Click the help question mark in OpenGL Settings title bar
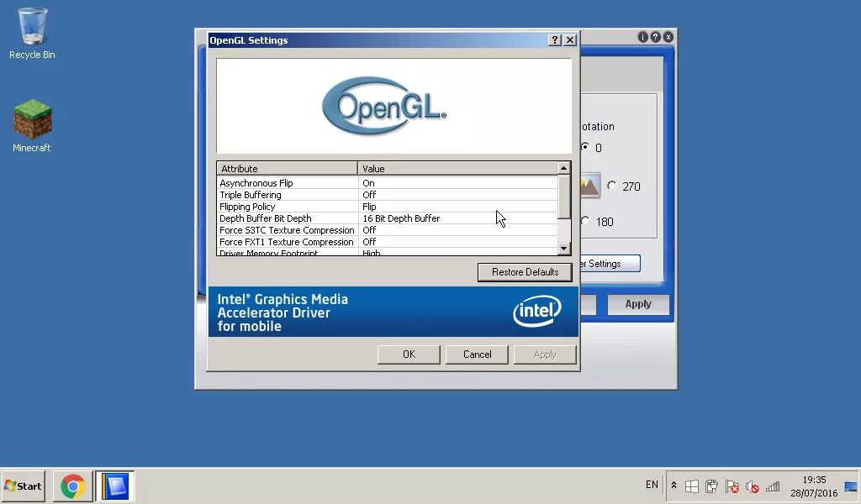 coord(555,40)
